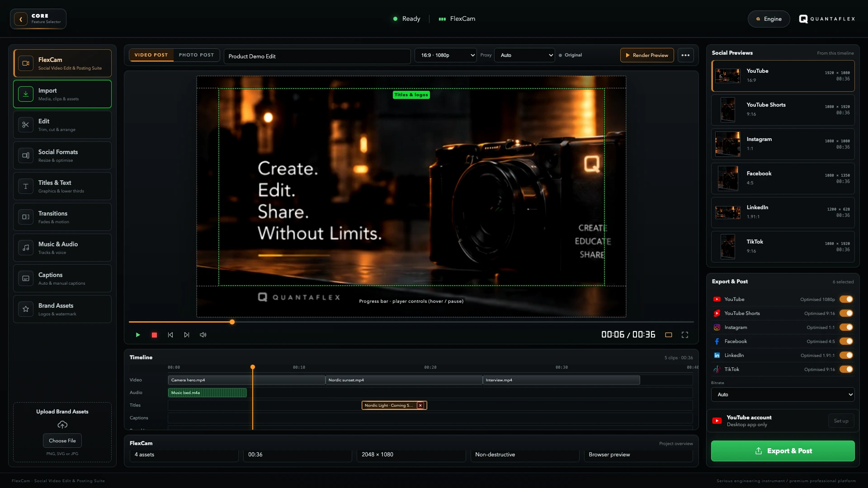Stop playback with the red stop icon
This screenshot has height=488, width=868.
coord(154,335)
